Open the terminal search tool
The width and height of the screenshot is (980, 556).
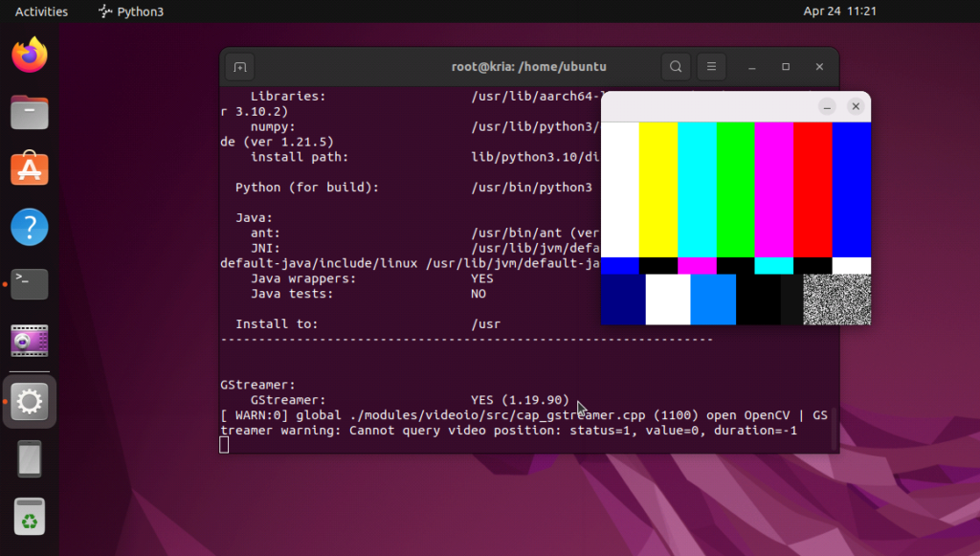click(676, 67)
